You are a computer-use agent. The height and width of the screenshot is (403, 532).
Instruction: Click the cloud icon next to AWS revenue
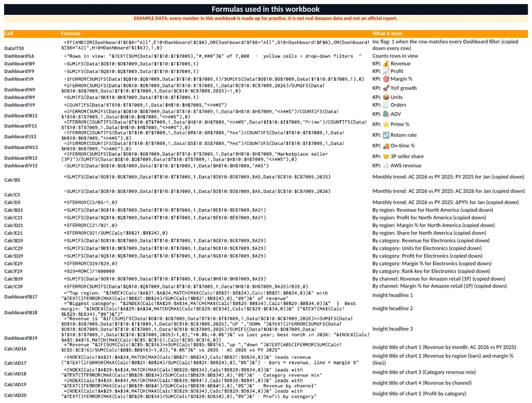click(x=386, y=166)
